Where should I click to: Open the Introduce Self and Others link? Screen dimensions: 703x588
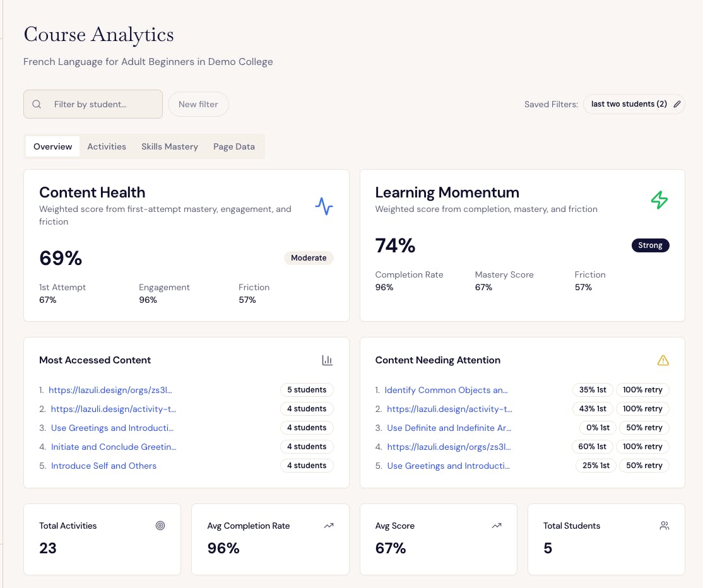[x=103, y=466]
